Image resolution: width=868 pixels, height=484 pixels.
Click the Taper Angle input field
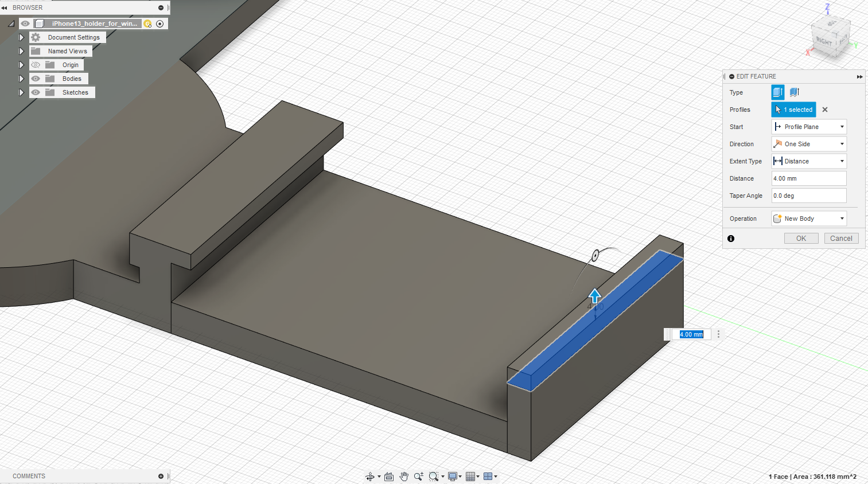pos(809,196)
